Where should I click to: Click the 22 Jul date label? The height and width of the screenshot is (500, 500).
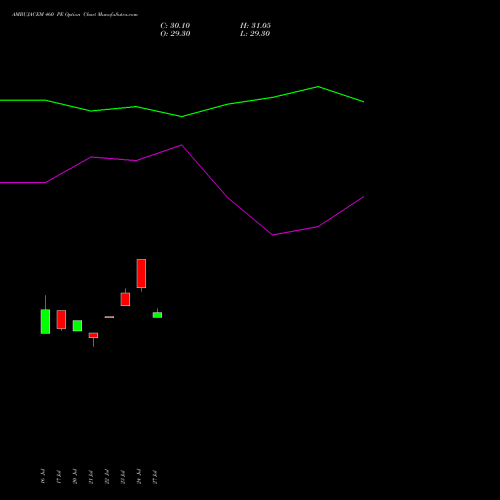point(107,476)
